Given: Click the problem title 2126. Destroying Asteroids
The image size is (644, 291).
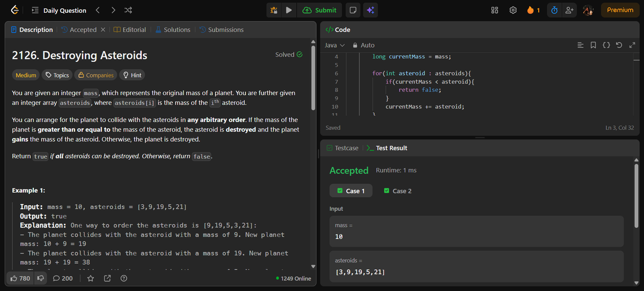Looking at the screenshot, I should [x=79, y=55].
